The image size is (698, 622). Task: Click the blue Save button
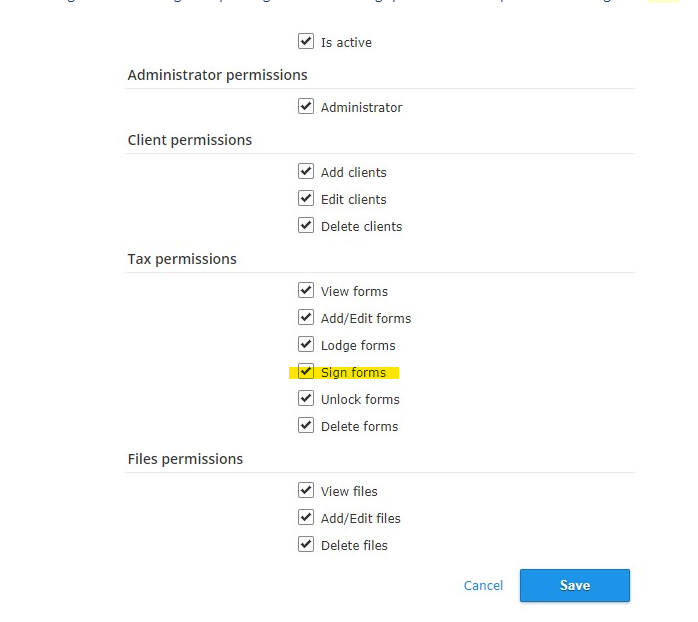coord(575,585)
